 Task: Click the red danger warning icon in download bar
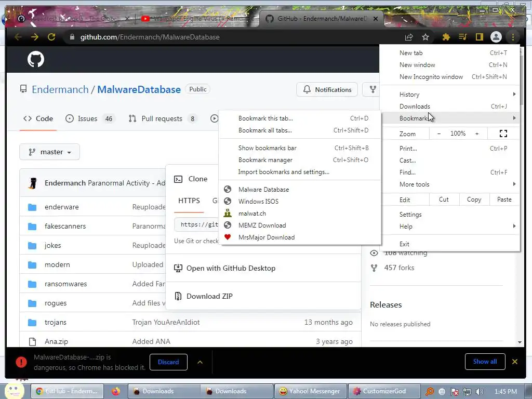click(x=21, y=362)
